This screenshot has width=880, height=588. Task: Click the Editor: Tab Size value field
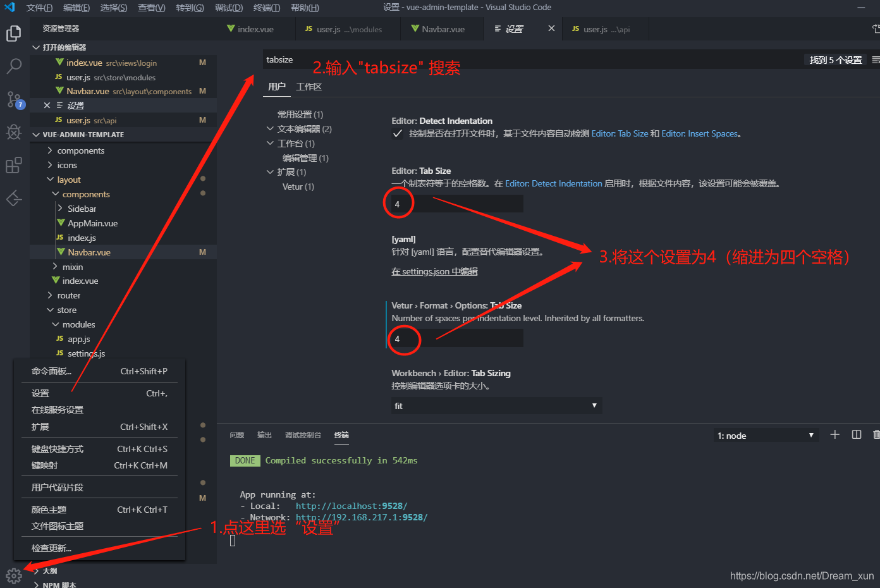457,204
